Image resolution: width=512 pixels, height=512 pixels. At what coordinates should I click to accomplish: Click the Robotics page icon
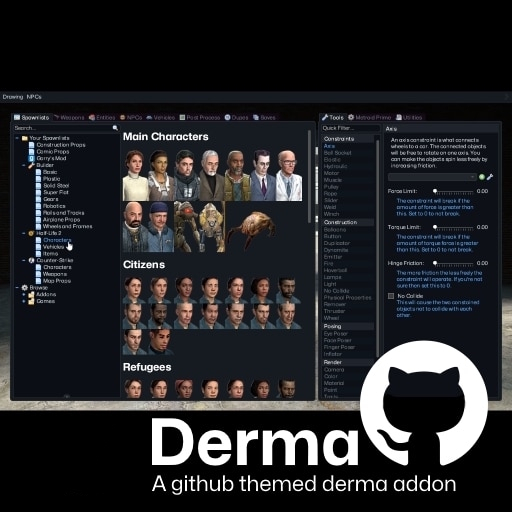point(39,206)
